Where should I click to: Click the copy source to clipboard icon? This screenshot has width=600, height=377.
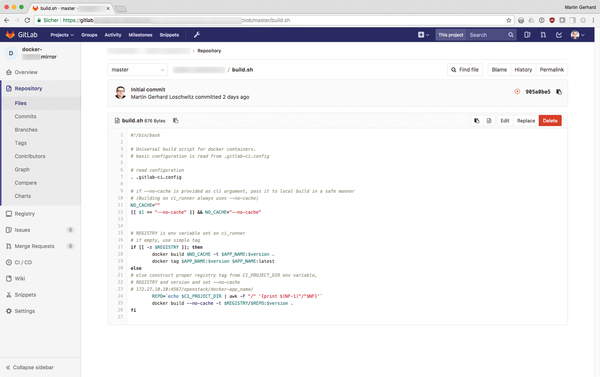[477, 121]
